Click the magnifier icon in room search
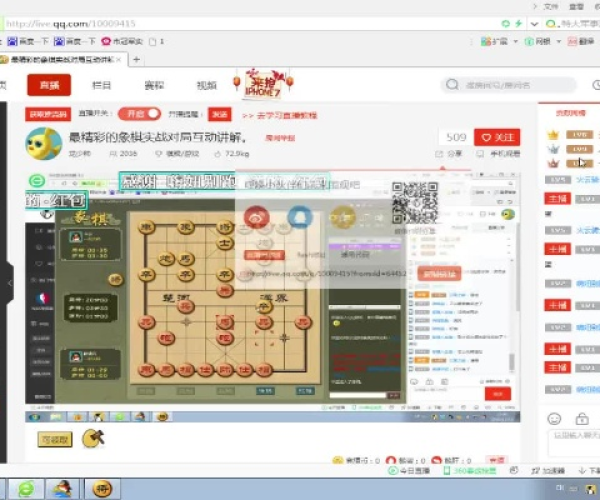 (x=452, y=85)
